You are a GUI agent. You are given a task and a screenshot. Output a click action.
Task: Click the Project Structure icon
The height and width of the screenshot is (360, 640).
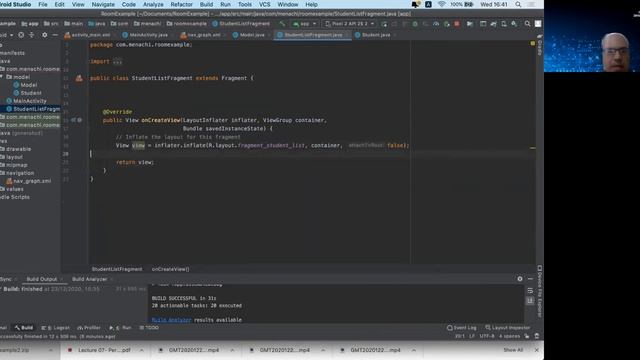[483, 24]
